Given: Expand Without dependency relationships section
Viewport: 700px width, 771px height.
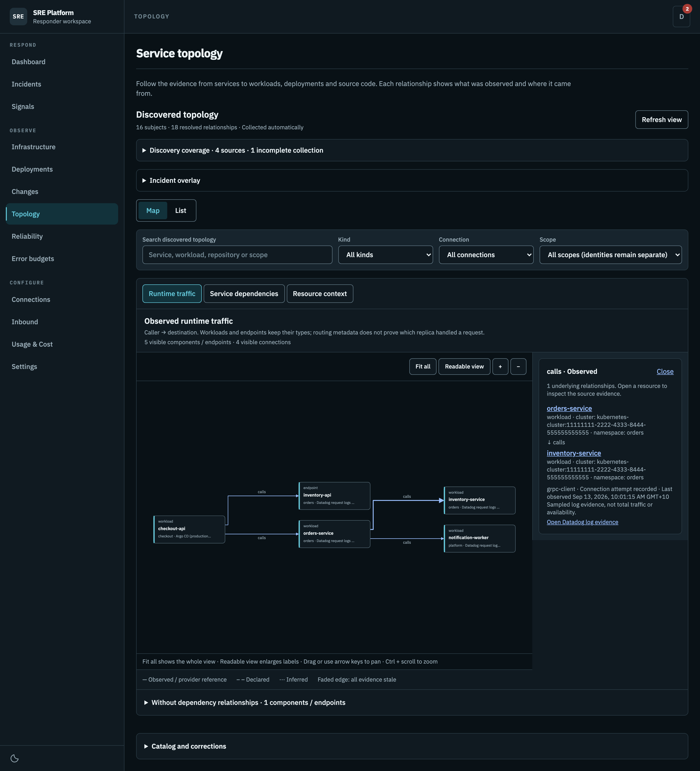Looking at the screenshot, I should (412, 702).
